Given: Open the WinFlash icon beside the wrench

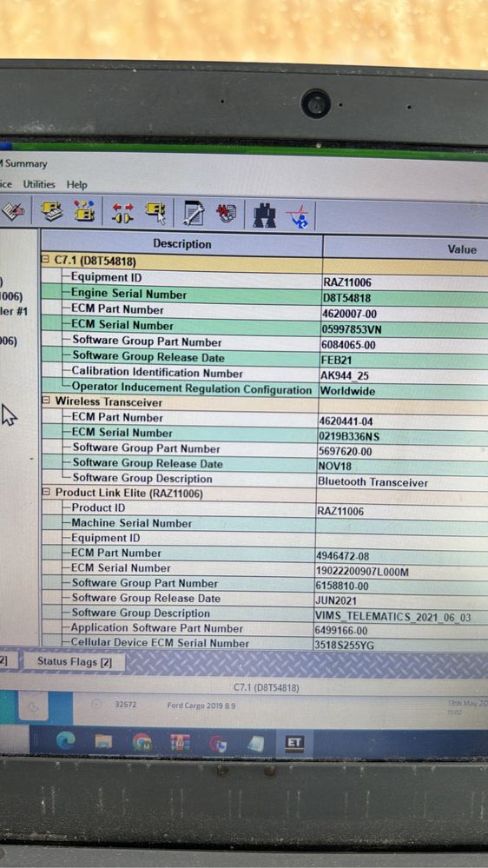Looking at the screenshot, I should [226, 213].
